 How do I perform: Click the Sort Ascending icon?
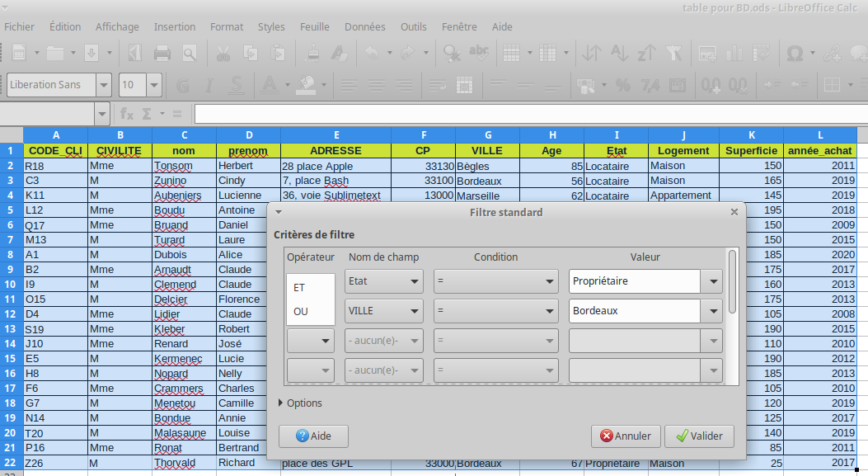618,54
